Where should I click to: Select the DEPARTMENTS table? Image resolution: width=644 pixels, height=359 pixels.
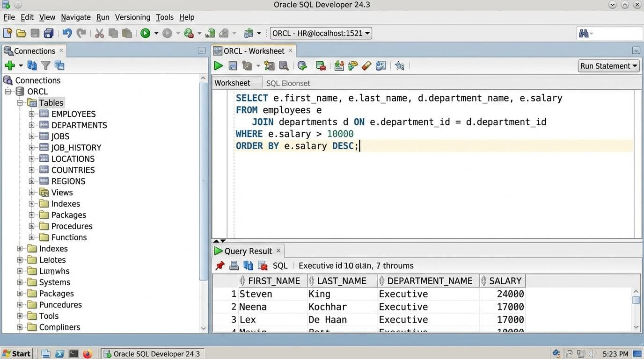[x=79, y=125]
